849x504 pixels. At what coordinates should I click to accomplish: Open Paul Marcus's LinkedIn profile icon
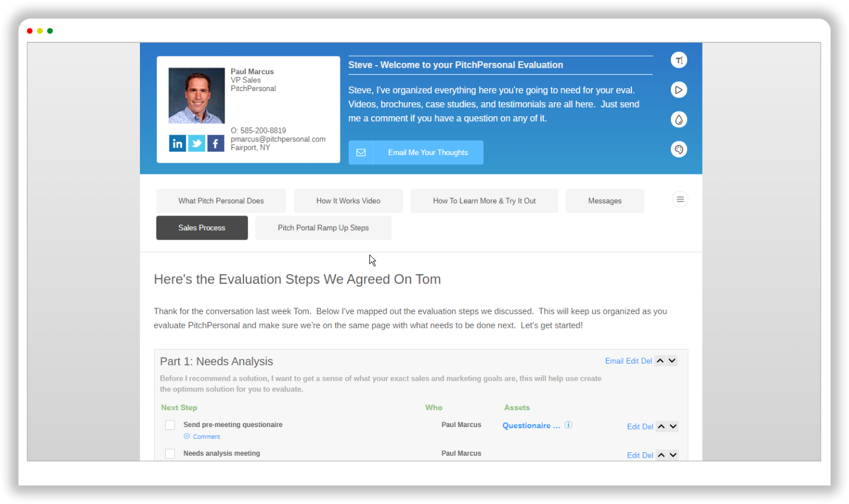(178, 143)
